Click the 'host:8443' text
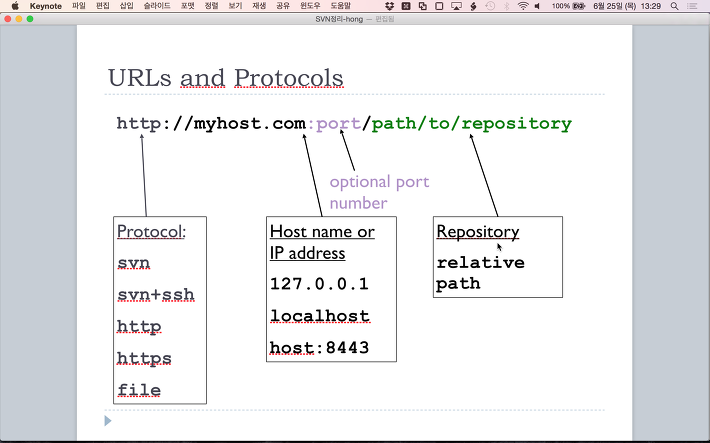 click(x=319, y=347)
